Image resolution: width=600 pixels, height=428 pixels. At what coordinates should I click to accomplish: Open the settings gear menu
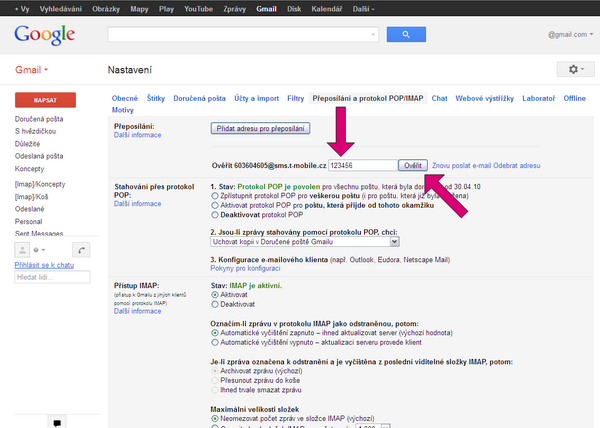point(576,70)
